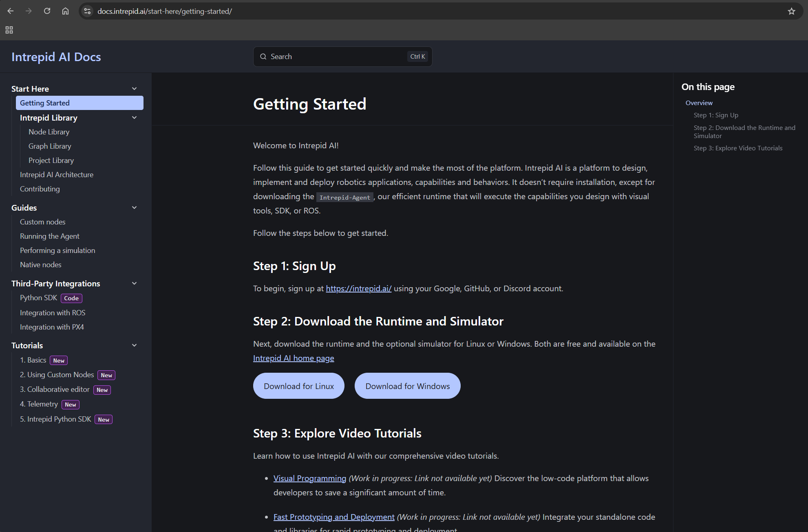This screenshot has width=808, height=532.
Task: Open site information icon in address bar
Action: point(87,11)
